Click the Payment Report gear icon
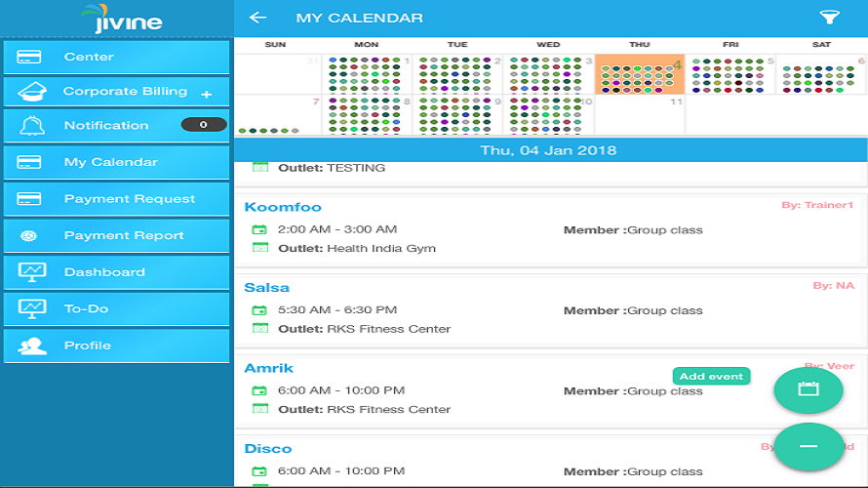Image resolution: width=868 pixels, height=488 pixels. pyautogui.click(x=29, y=235)
